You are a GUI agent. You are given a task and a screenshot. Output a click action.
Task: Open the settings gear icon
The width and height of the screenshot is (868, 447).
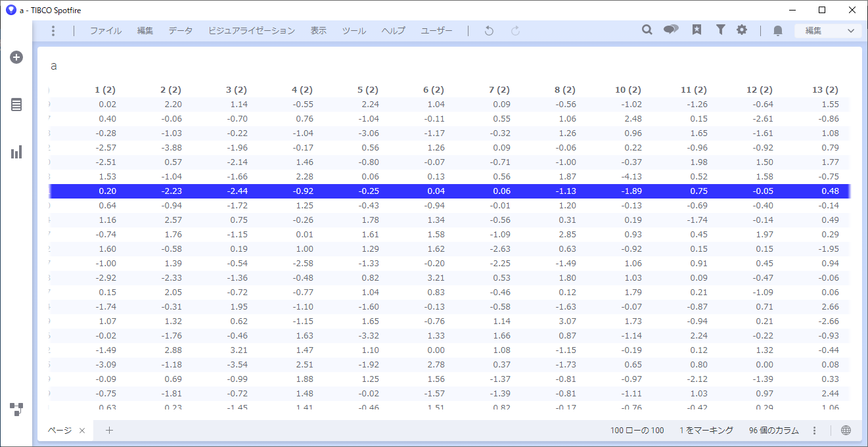click(x=742, y=30)
